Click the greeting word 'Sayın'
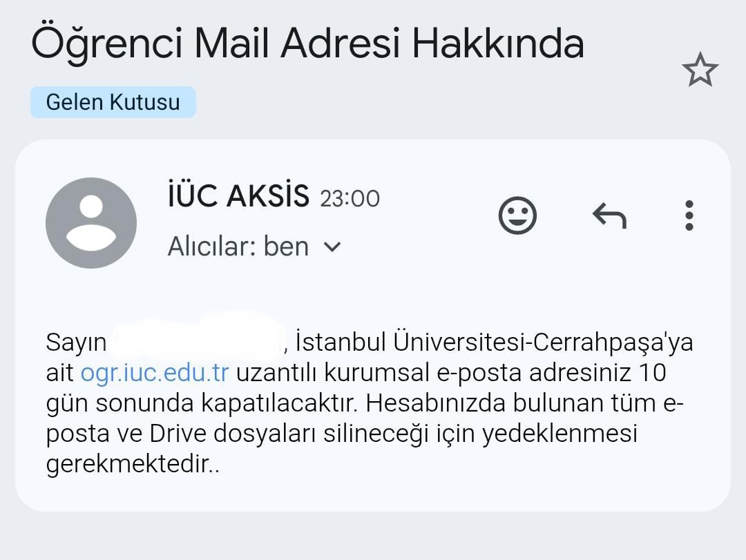 pos(76,342)
